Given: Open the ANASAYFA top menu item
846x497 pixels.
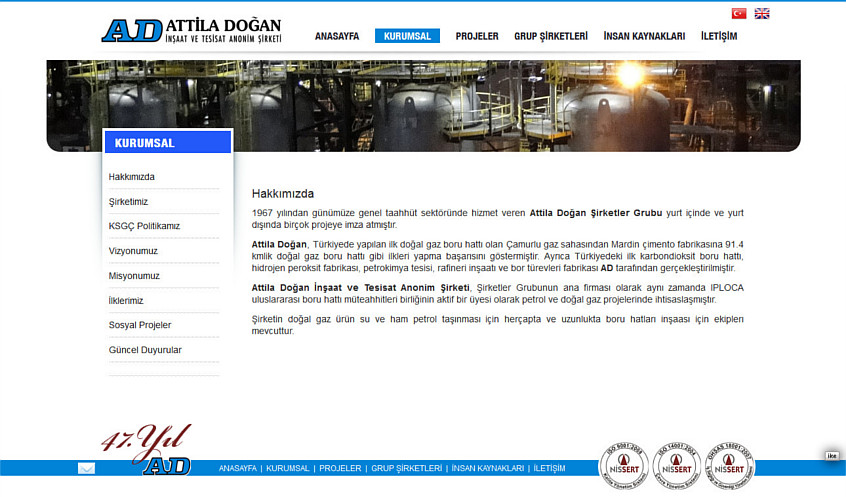Looking at the screenshot, I should tap(337, 36).
